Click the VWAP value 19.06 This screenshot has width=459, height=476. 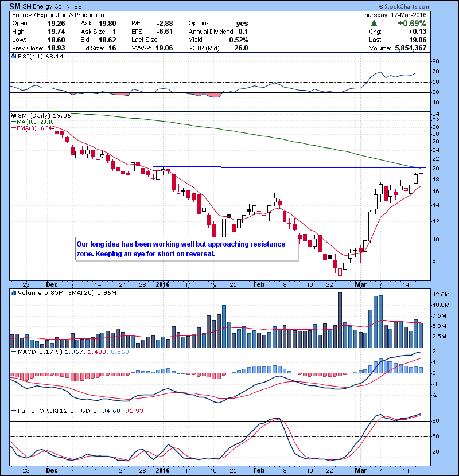(164, 48)
